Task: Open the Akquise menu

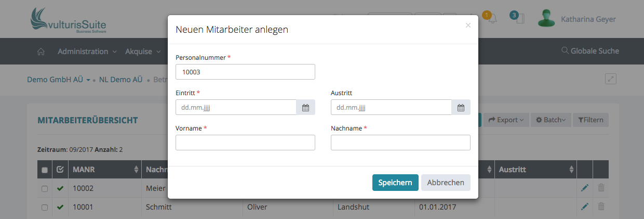Action: [x=142, y=51]
